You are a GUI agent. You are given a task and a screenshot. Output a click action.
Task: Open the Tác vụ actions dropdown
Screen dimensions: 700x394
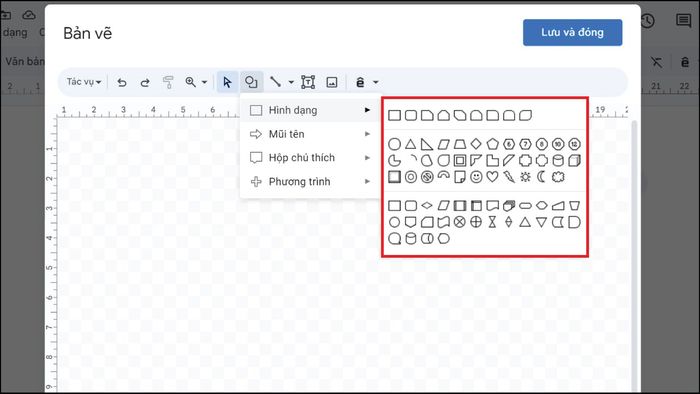pyautogui.click(x=83, y=82)
